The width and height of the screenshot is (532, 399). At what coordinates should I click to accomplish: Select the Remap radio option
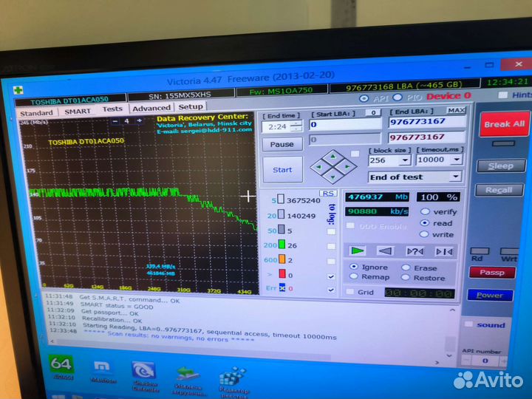(x=354, y=277)
